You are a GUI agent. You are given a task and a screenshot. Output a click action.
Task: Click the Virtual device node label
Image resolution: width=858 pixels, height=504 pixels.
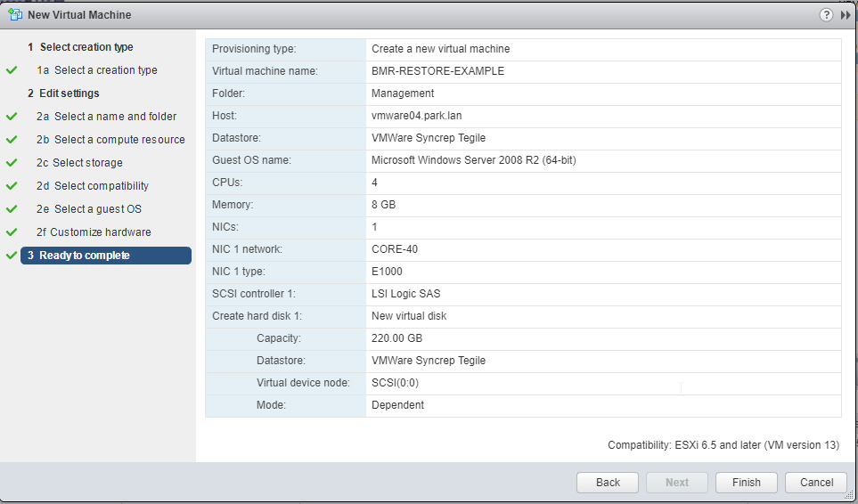click(303, 383)
